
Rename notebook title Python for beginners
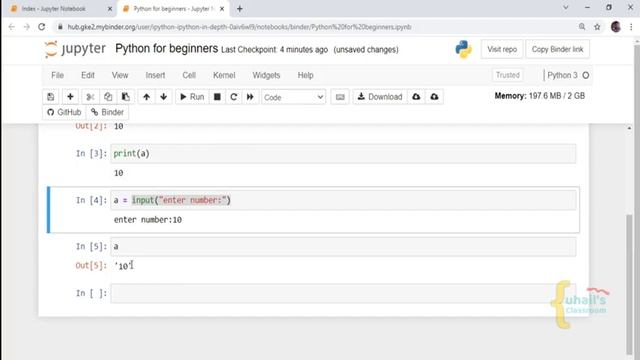[167, 49]
